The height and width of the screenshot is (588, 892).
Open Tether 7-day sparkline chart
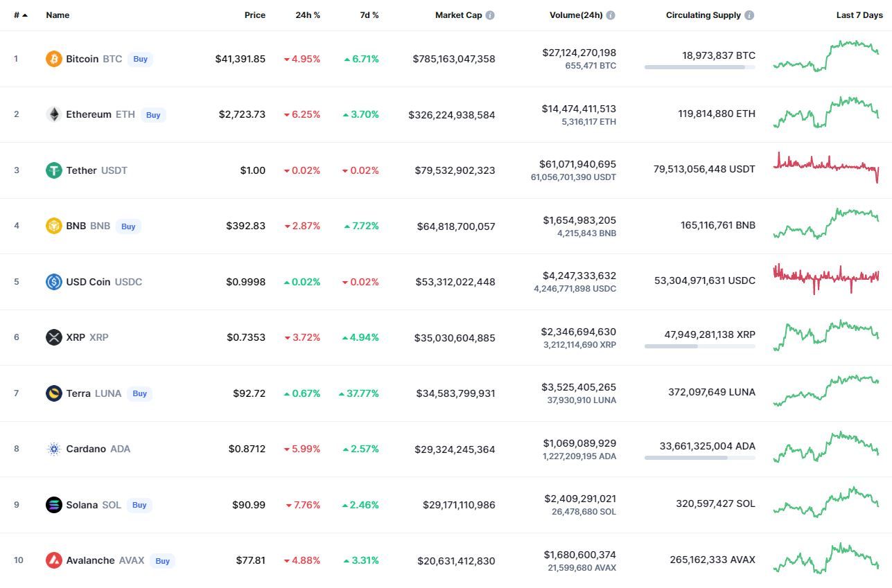point(826,167)
